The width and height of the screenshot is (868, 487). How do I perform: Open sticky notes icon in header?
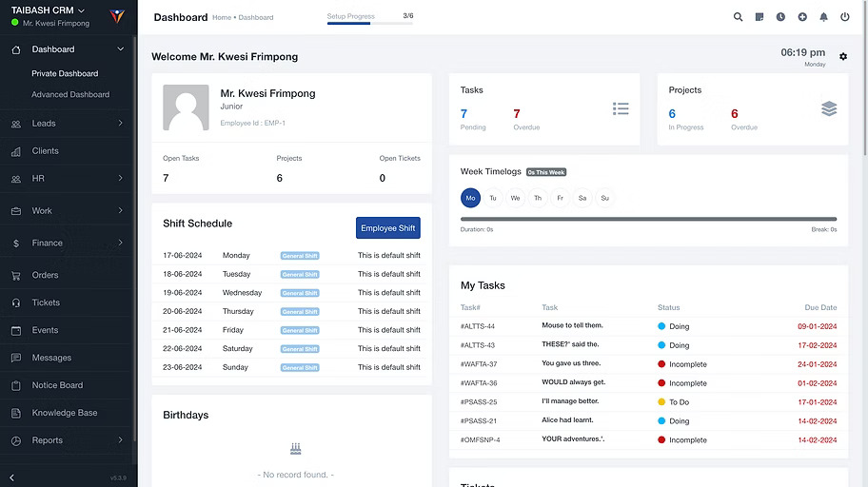759,17
